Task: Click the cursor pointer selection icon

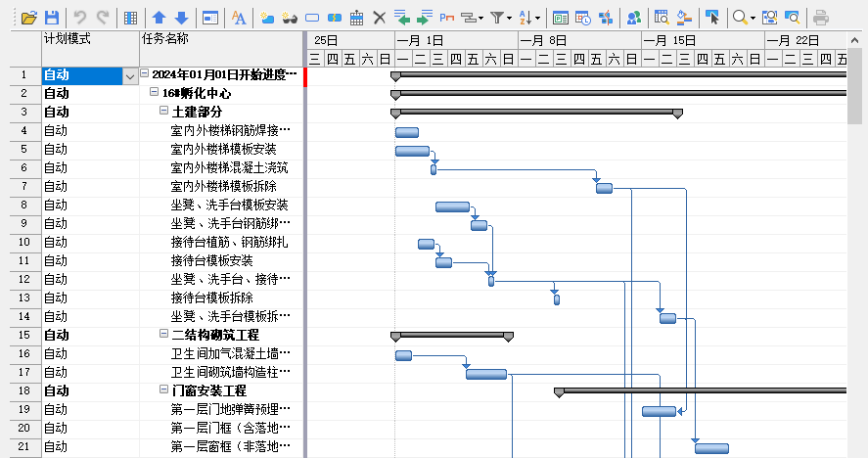Action: 712,18
